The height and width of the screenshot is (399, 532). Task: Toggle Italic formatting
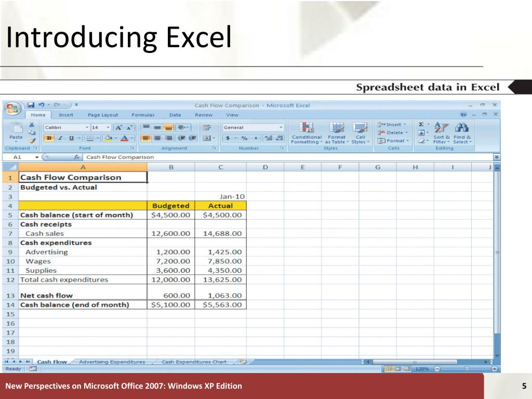click(60, 138)
